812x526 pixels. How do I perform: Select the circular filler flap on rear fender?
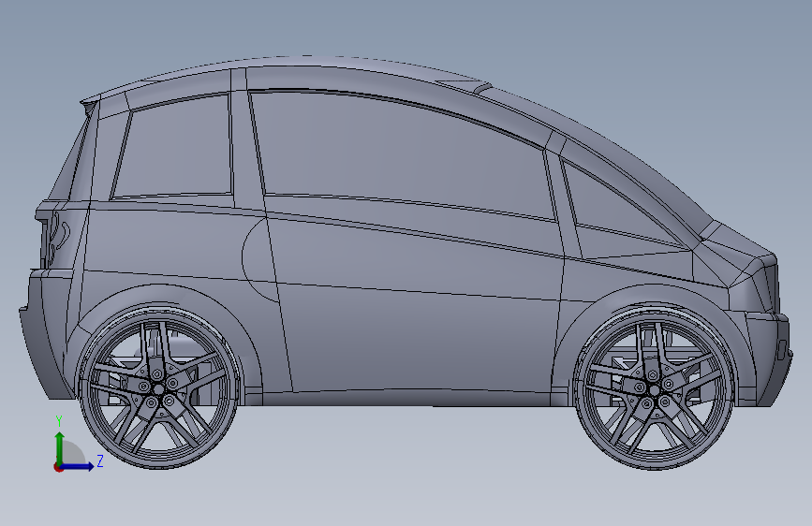click(258, 259)
